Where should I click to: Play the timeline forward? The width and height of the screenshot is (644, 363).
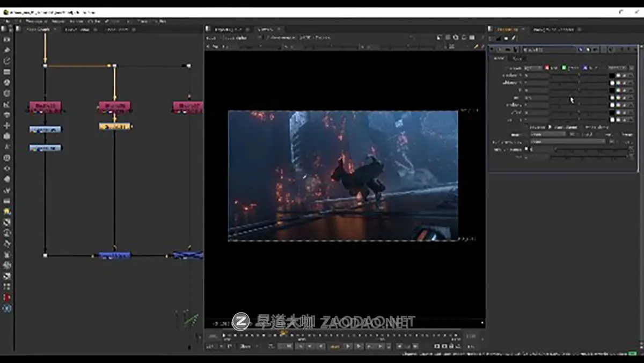point(348,346)
